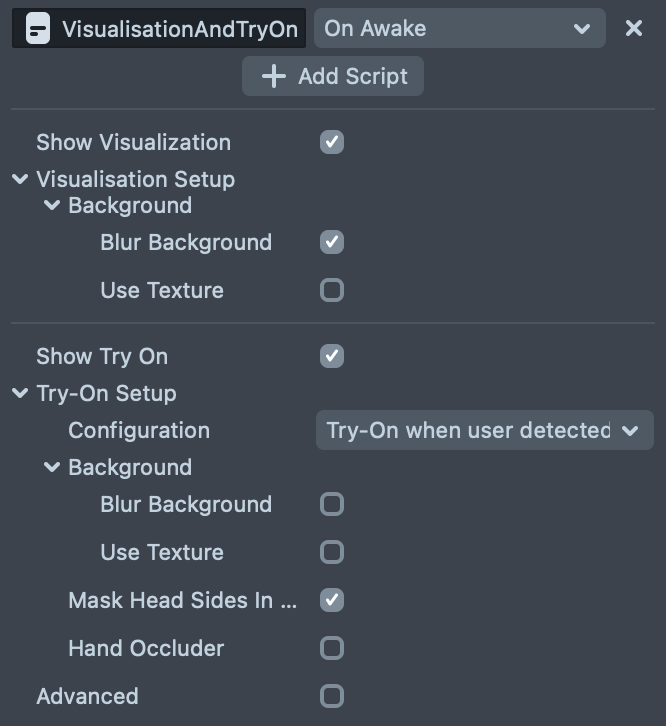Enable Use Texture in Visualisation Setup
The image size is (666, 726).
click(332, 290)
